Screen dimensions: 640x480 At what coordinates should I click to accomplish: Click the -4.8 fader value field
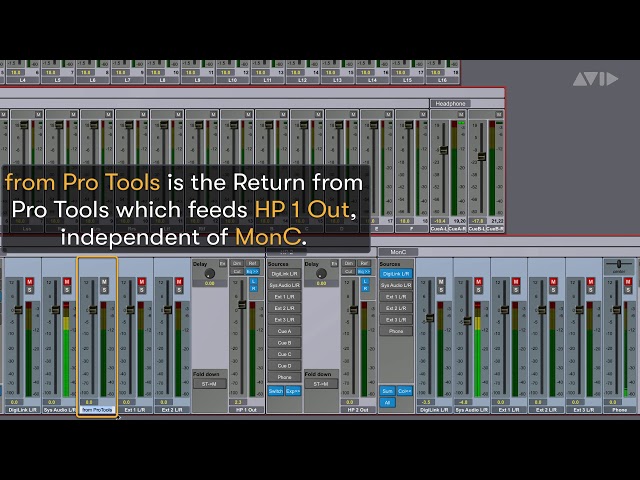point(464,402)
